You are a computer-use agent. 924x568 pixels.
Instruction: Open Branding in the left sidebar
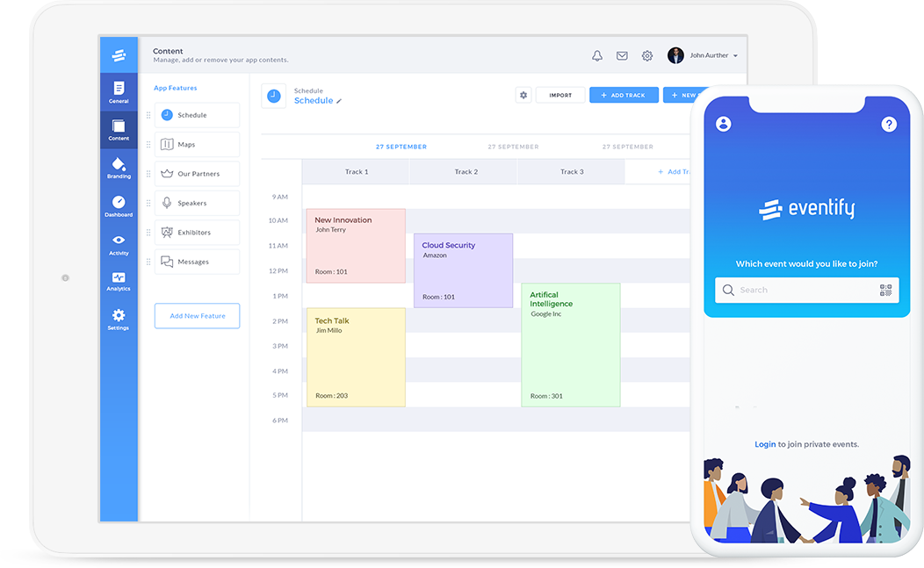119,168
